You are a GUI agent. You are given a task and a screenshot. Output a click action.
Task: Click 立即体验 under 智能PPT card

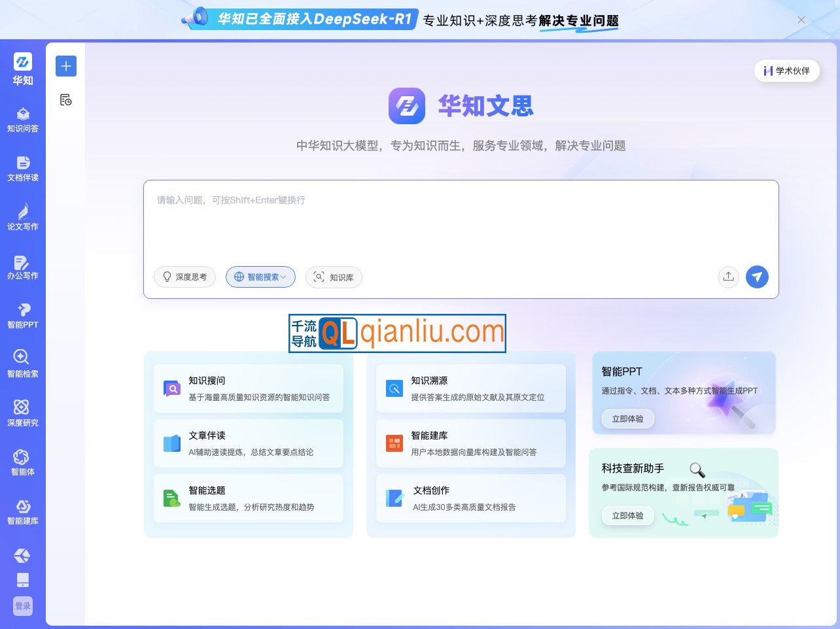[x=627, y=418]
